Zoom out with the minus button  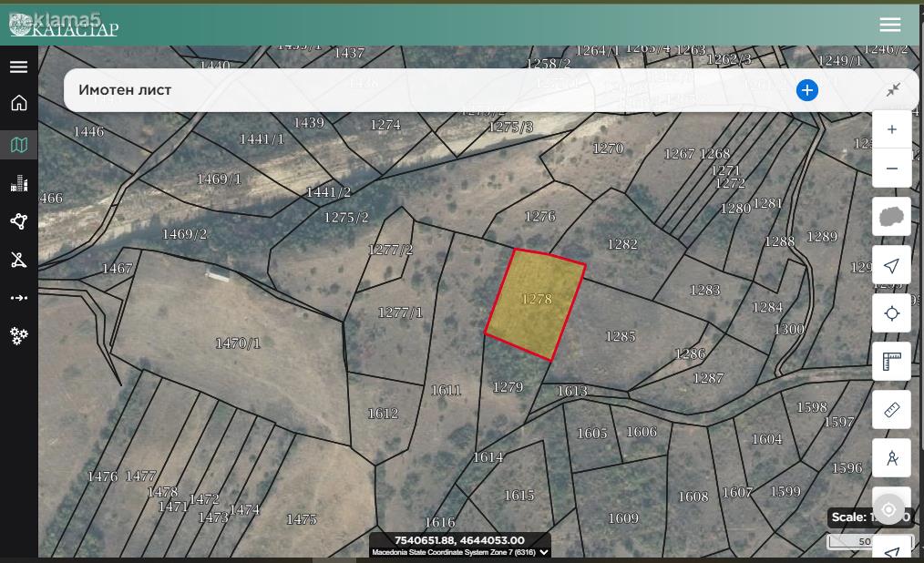pos(891,169)
